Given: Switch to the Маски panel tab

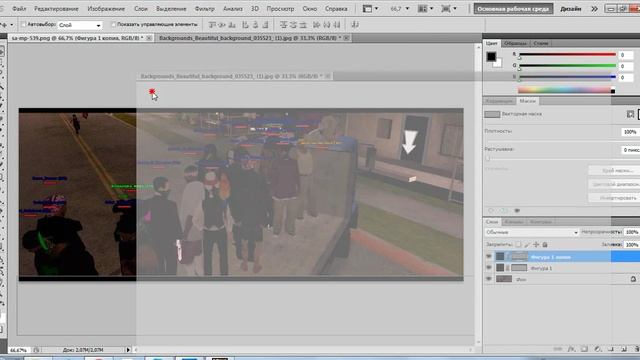Looking at the screenshot, I should click(527, 101).
